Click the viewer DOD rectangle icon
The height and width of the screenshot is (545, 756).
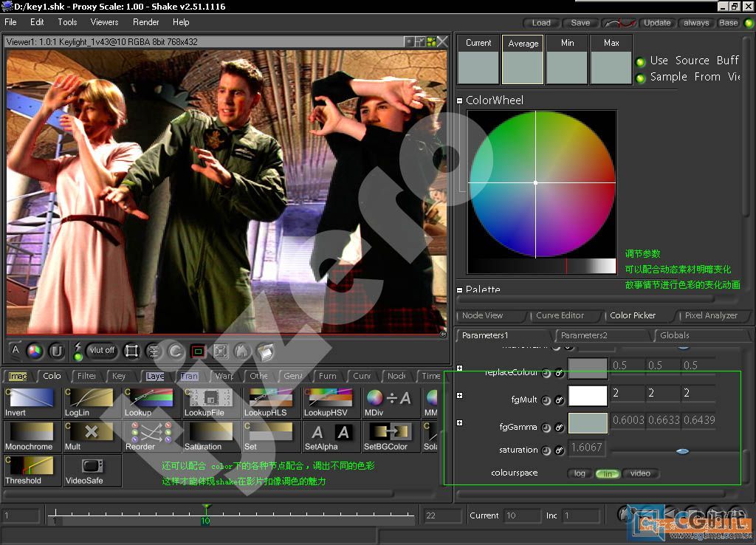(131, 351)
